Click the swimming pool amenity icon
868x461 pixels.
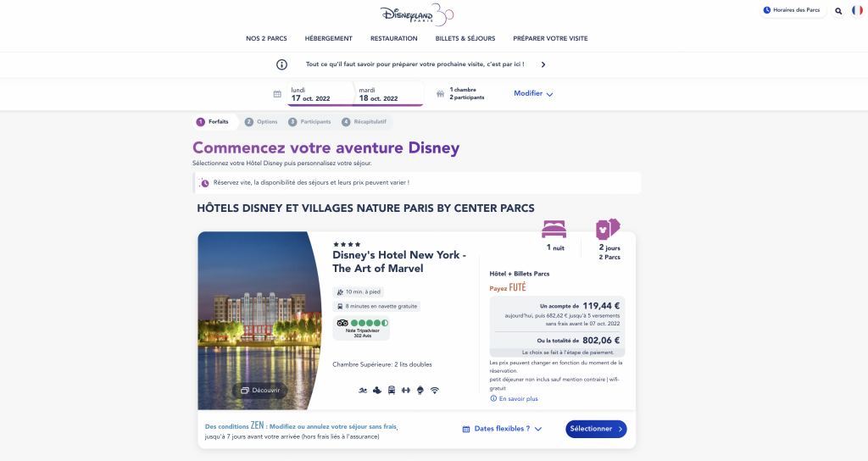[363, 390]
